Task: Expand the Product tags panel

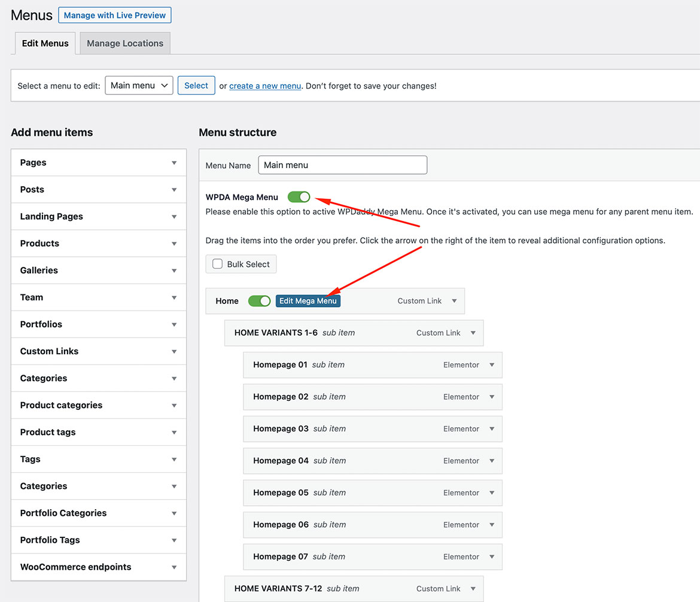Action: pos(99,432)
